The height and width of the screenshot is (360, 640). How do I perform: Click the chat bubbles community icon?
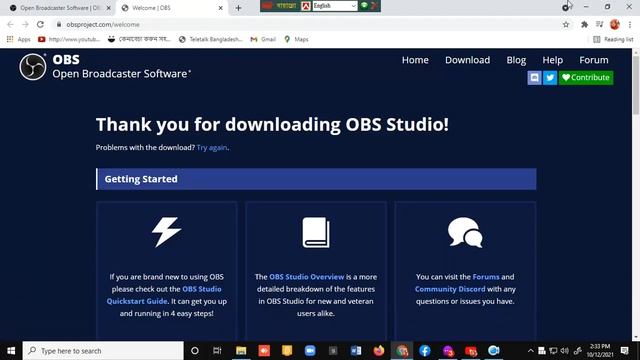465,232
